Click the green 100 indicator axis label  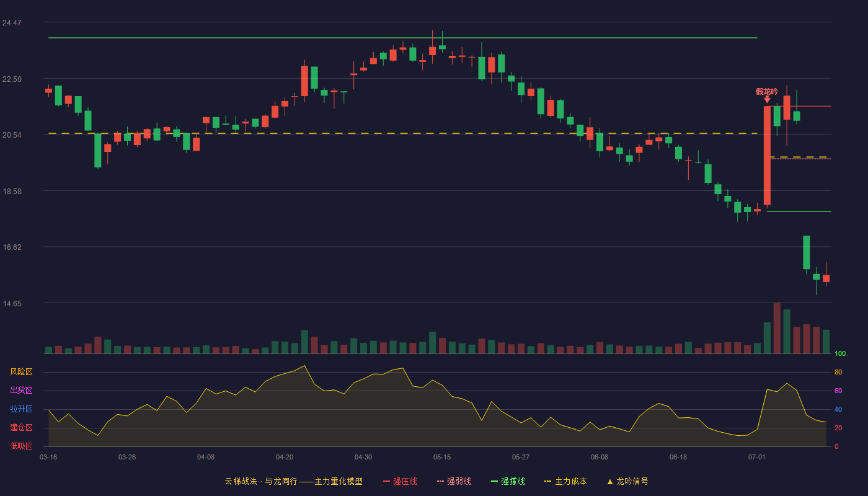[x=840, y=354]
